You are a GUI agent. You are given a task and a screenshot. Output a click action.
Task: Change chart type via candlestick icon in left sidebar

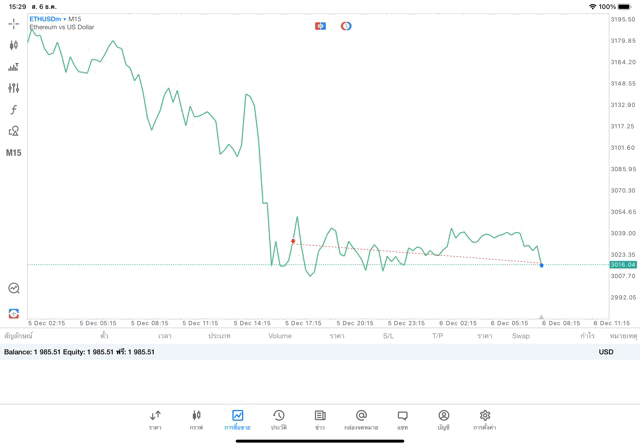coord(13,45)
